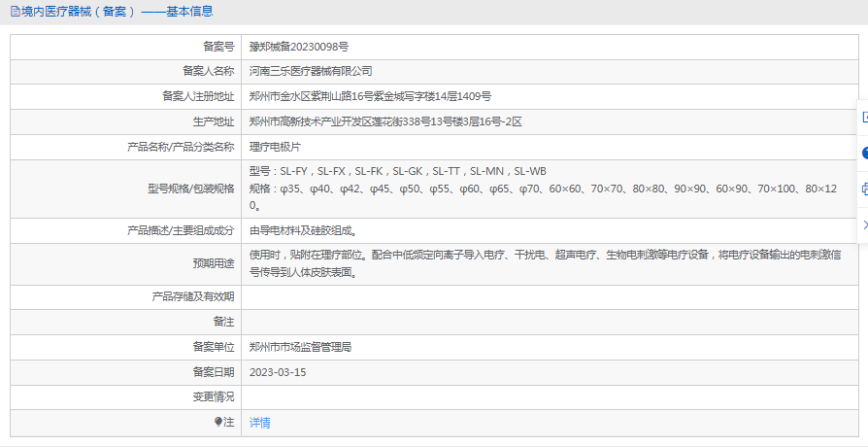Click the 型号规格/包装规格 label
The height and width of the screenshot is (447, 868).
coord(191,189)
